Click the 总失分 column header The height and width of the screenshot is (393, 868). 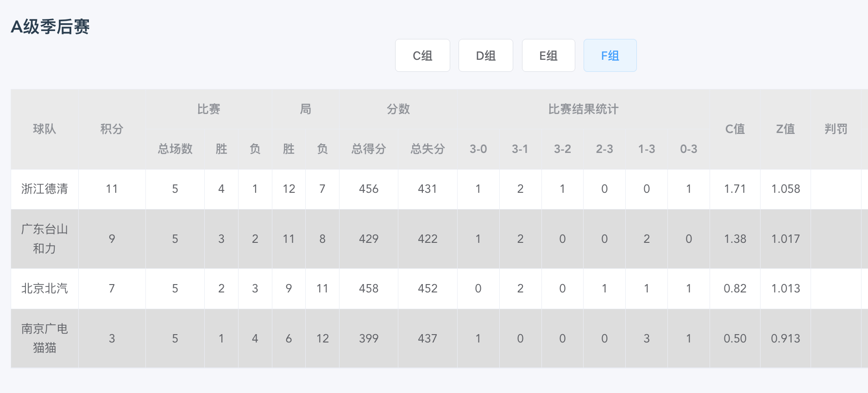tap(428, 149)
